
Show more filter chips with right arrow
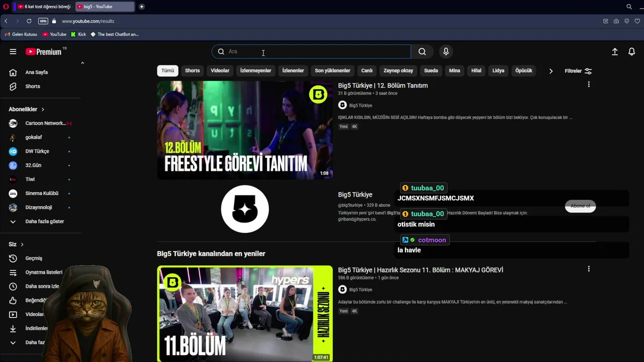pos(551,71)
